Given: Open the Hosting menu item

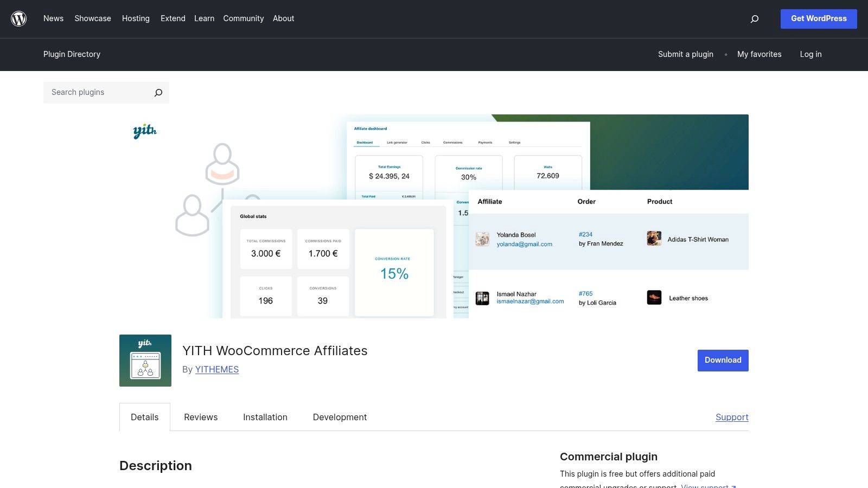Looking at the screenshot, I should coord(136,18).
